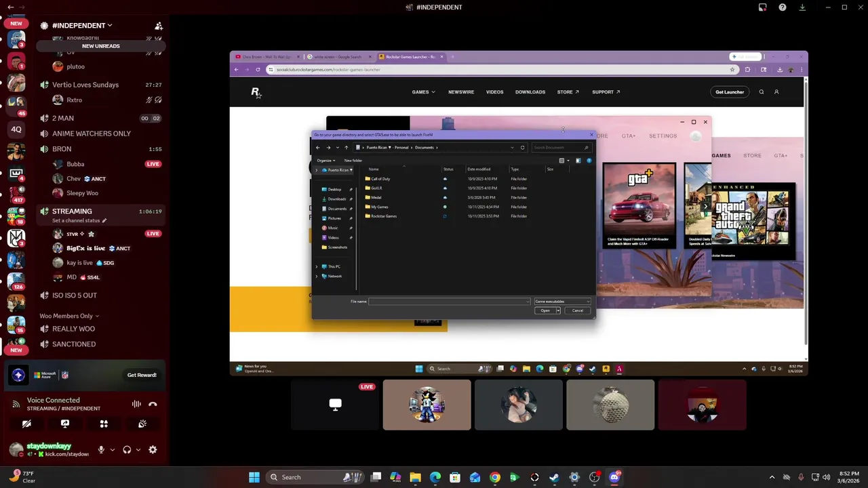
Task: Click Get Launcher on the Rockstar site
Action: (730, 92)
